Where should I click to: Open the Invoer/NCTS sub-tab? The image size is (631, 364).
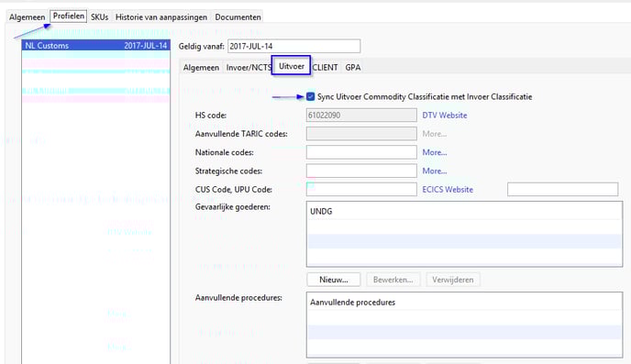[249, 68]
